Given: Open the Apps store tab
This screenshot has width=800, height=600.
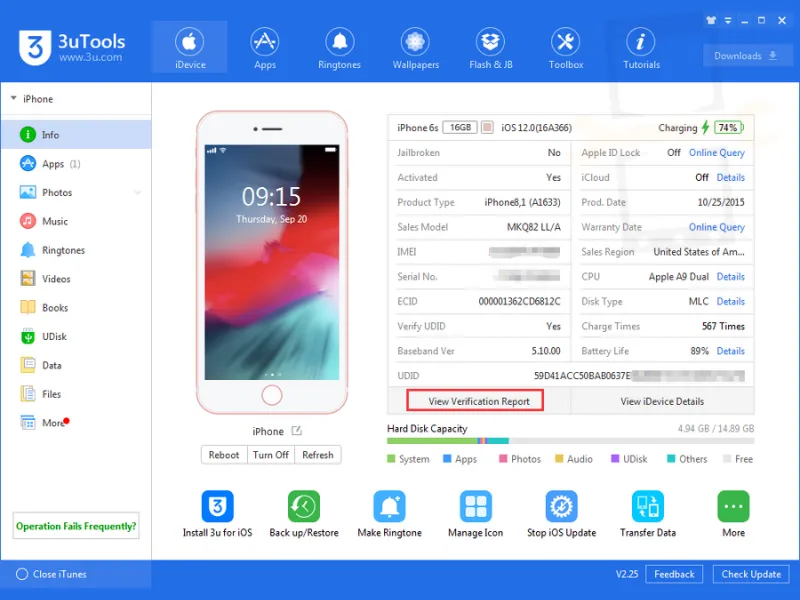Looking at the screenshot, I should pos(264,47).
